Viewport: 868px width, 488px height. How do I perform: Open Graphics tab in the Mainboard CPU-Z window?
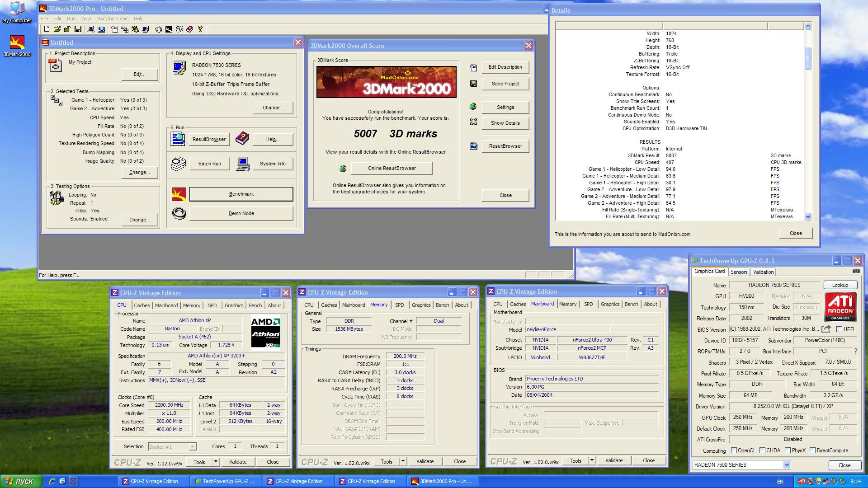click(x=610, y=304)
